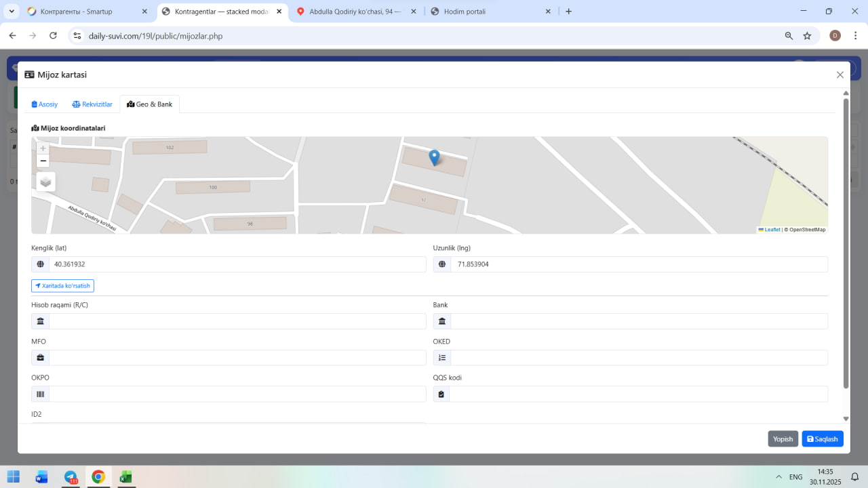Viewport: 868px width, 488px height.
Task: Focus the Uzunlik (lng) input field
Action: click(638, 264)
